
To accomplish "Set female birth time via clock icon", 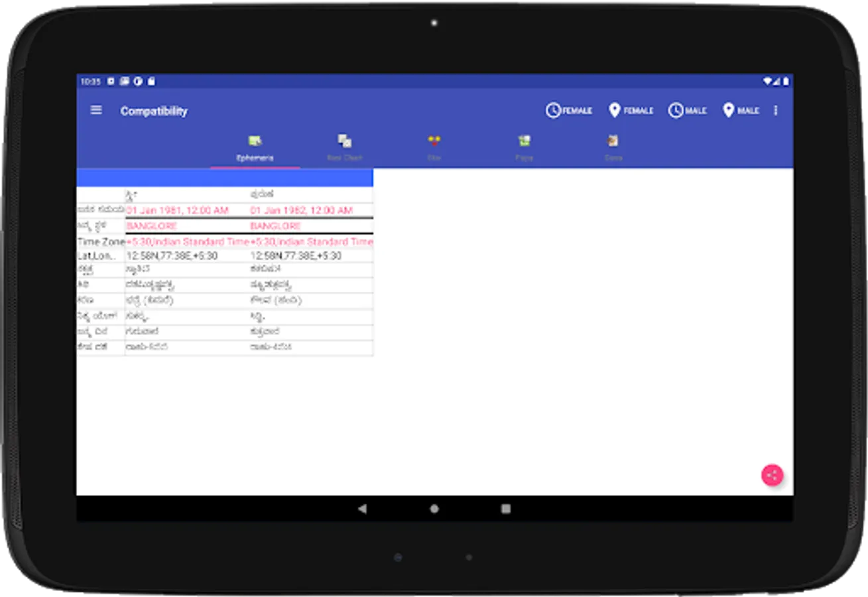I will click(568, 111).
